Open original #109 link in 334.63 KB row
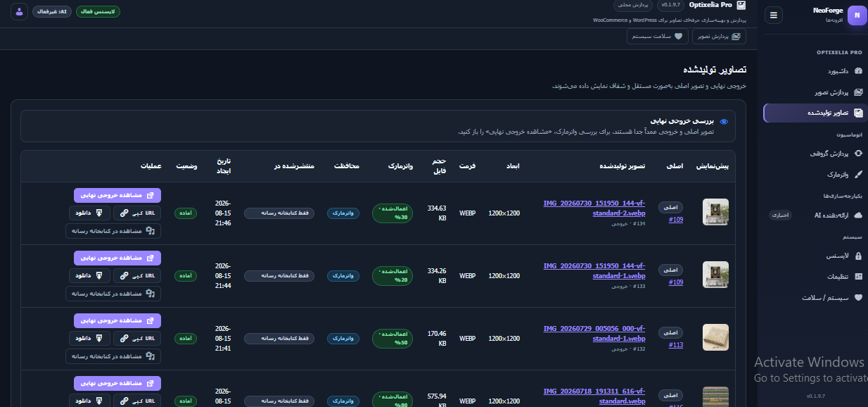 (x=675, y=219)
